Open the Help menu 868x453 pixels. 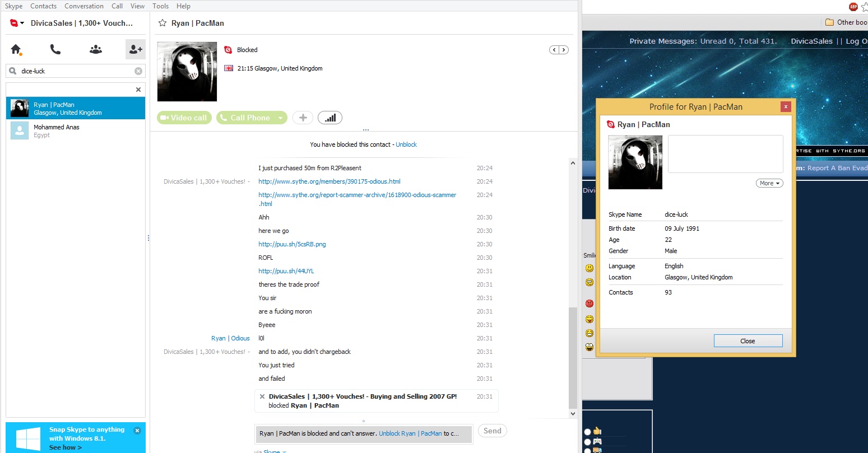(x=183, y=6)
